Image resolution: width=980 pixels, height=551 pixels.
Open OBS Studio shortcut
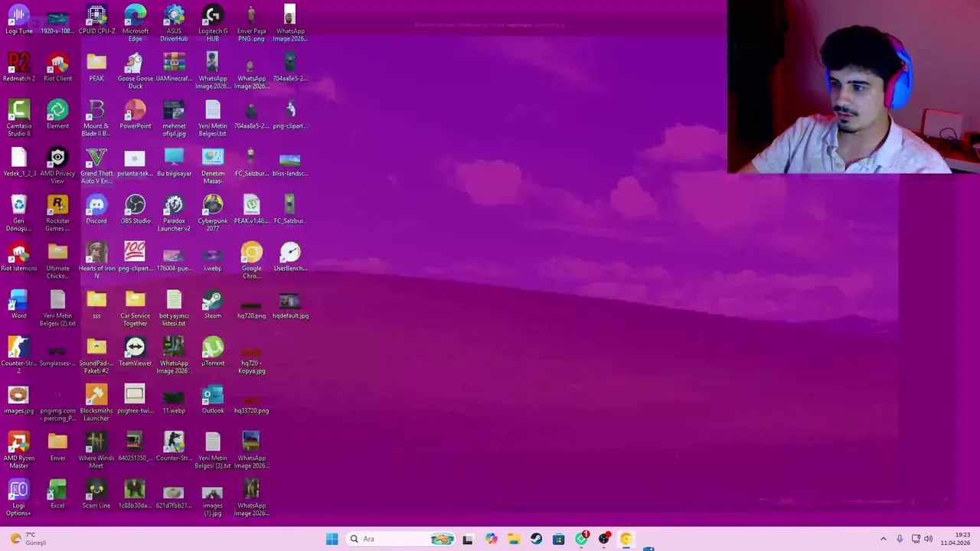(136, 210)
